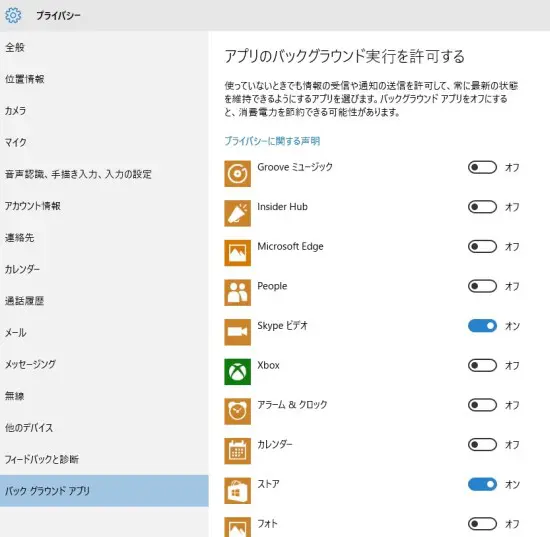The width and height of the screenshot is (550, 537).
Task: Click the Insider Hub megaphone icon
Action: click(x=237, y=213)
